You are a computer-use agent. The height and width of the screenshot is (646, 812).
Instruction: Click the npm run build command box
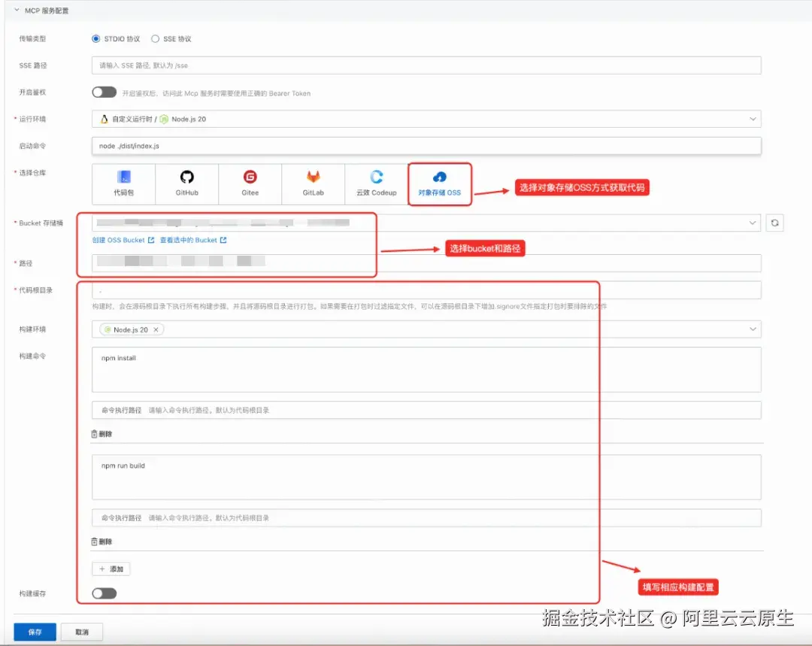426,477
